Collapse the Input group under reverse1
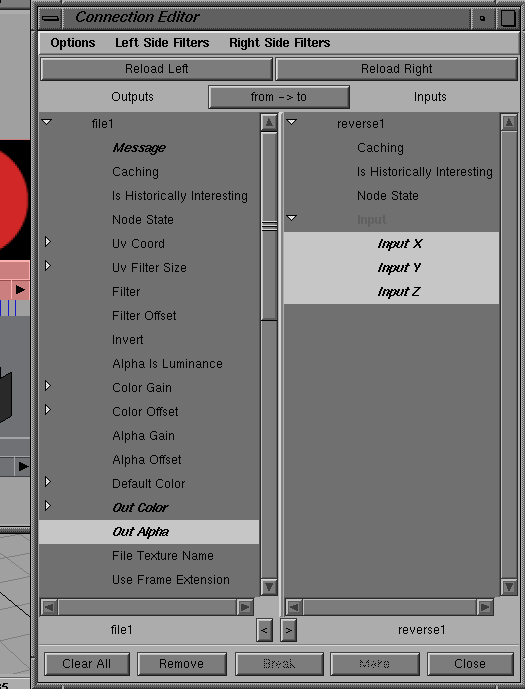 tap(292, 218)
